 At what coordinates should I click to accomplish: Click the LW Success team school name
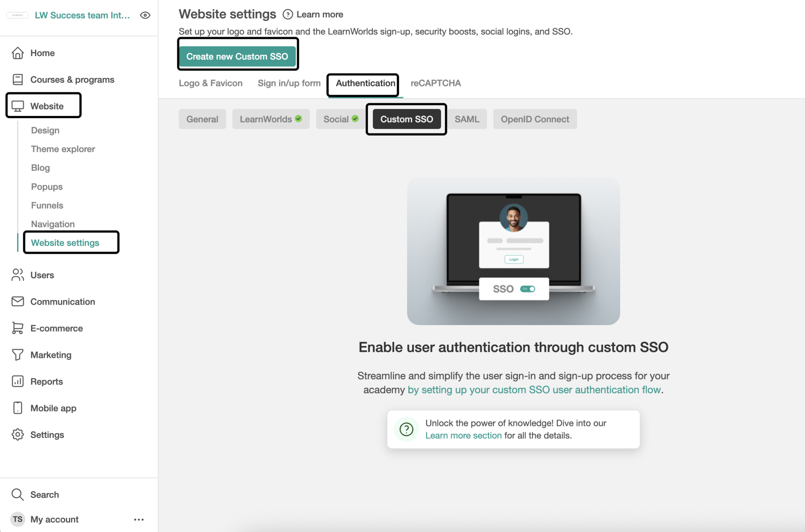click(x=82, y=15)
